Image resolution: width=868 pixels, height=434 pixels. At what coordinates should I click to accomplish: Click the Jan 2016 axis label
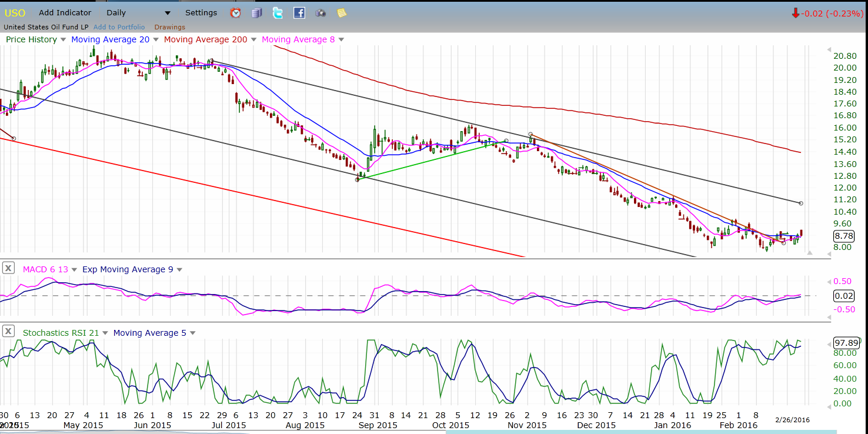pyautogui.click(x=673, y=425)
